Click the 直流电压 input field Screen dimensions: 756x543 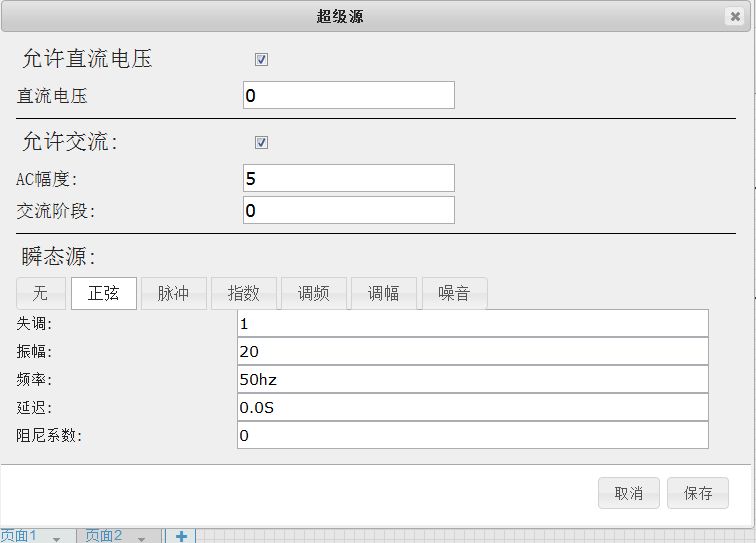point(349,95)
